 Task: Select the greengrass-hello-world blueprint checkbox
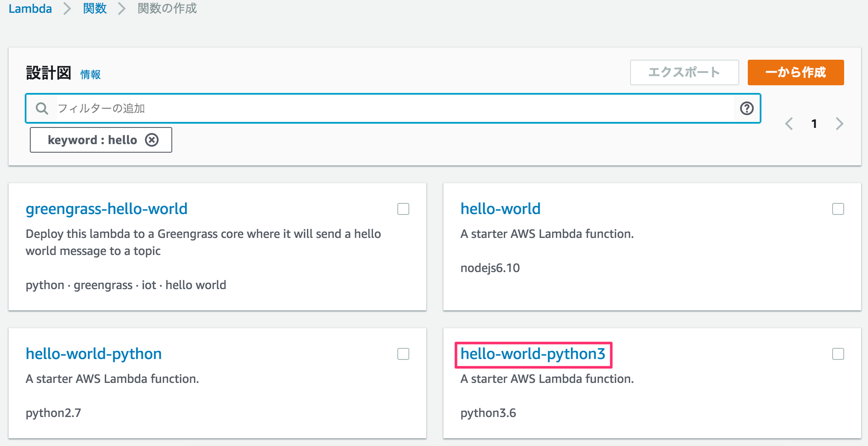click(402, 209)
